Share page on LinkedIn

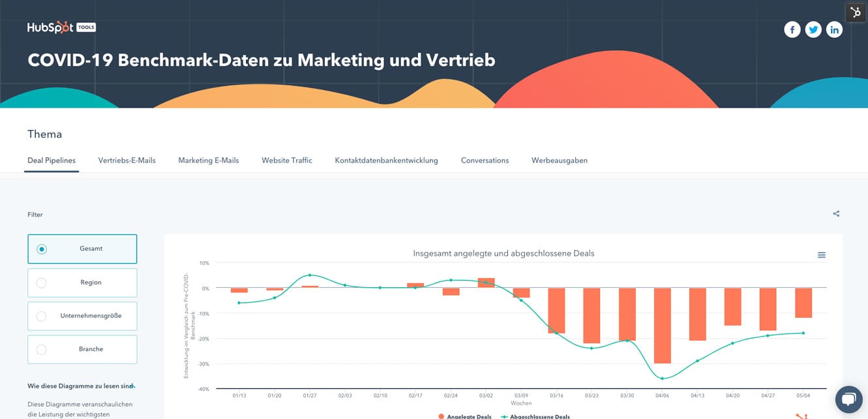(x=834, y=29)
